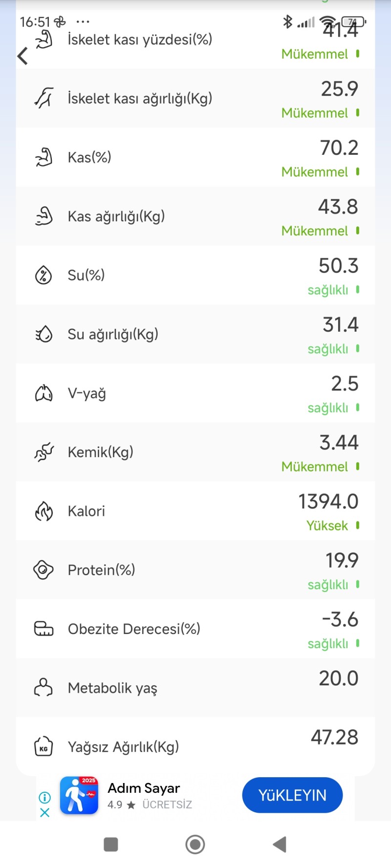Tap the Kas(%) flexed arm icon
The width and height of the screenshot is (391, 868).
point(43,157)
